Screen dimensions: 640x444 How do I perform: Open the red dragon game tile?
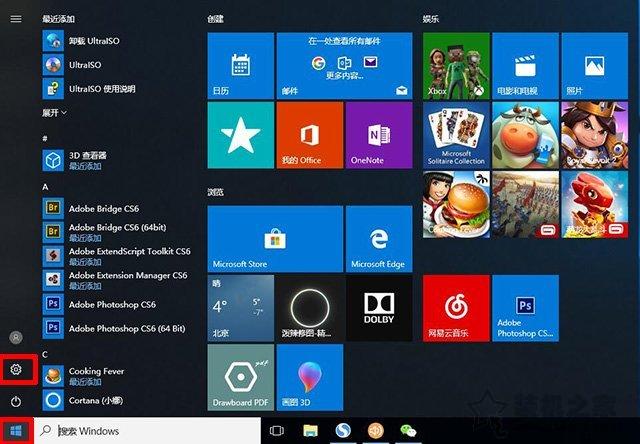click(x=595, y=204)
